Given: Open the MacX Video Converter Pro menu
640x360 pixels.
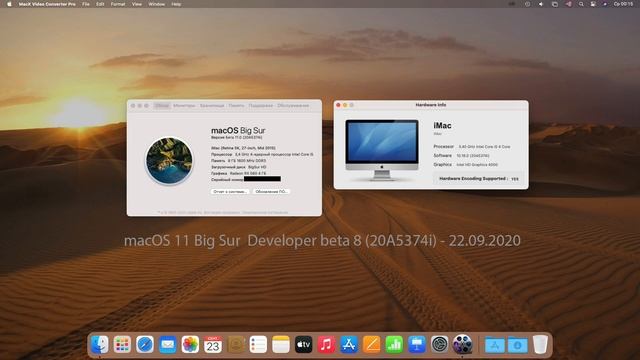Looking at the screenshot, I should pos(47,4).
